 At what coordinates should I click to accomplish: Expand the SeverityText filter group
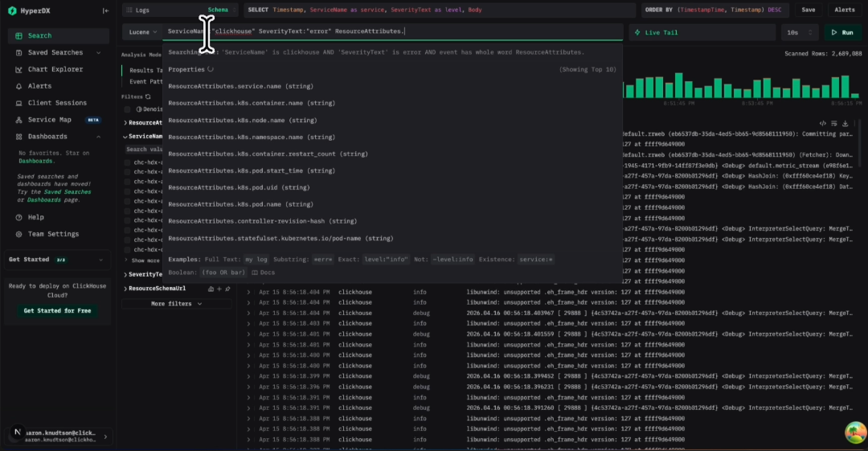[125, 274]
